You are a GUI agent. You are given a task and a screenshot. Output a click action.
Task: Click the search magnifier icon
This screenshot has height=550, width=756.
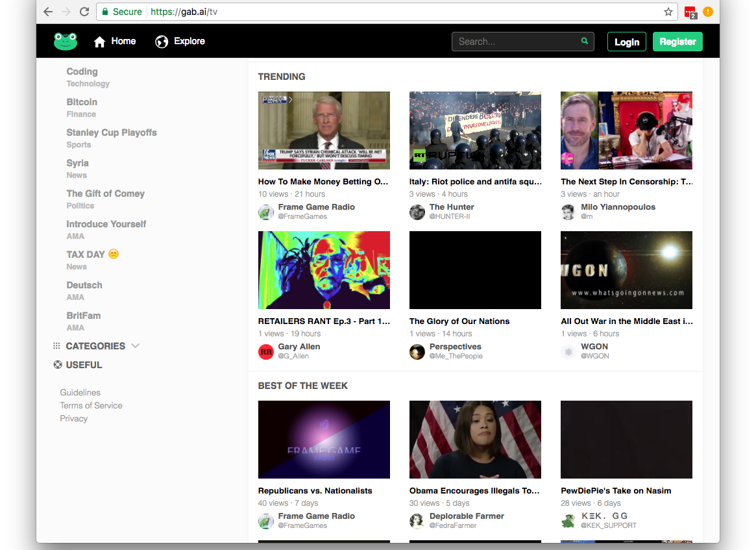585,41
